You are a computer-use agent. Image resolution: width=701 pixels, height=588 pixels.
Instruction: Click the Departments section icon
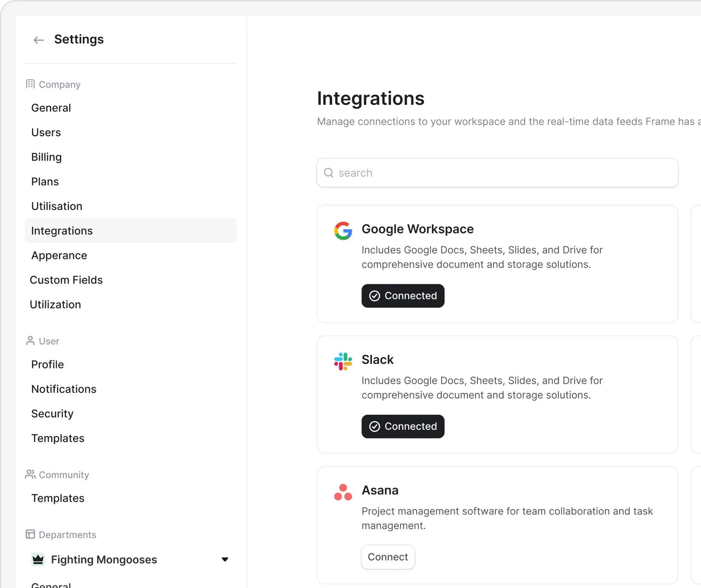30,534
